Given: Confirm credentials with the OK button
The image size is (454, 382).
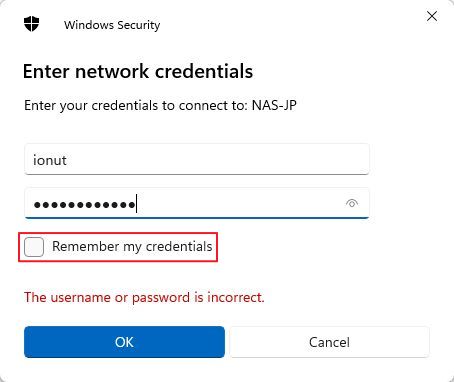Looking at the screenshot, I should pos(124,342).
